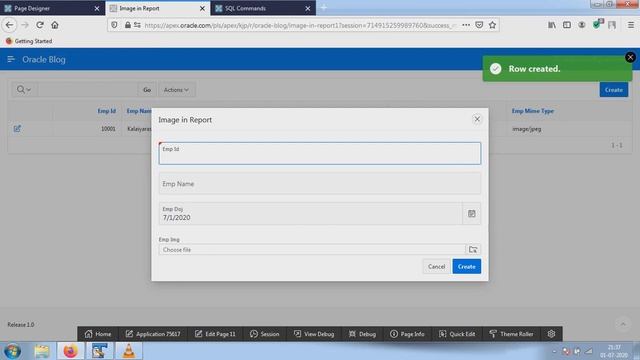
Task: Click the Pocket save icon
Action: 479,25
